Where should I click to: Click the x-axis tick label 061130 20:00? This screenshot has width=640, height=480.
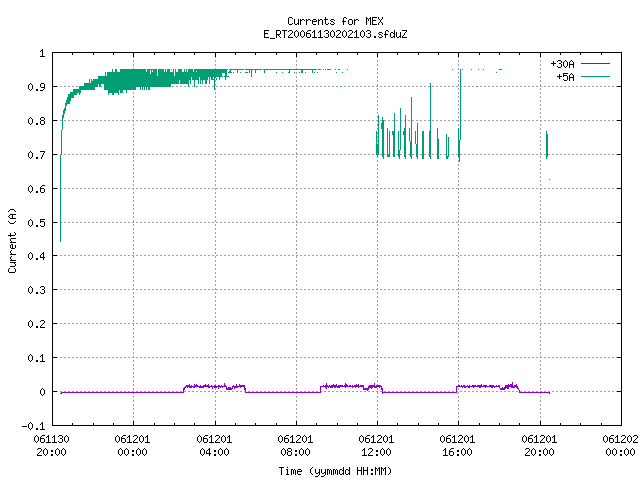(51, 446)
